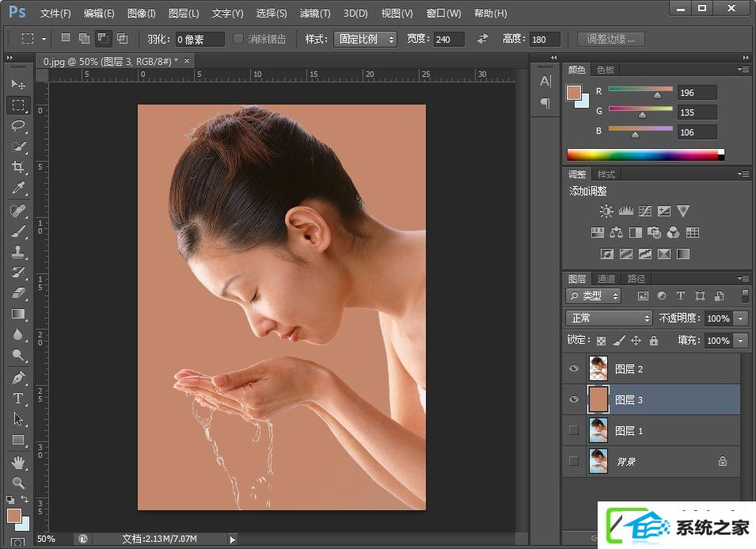Swap width and height values icon

pos(483,39)
